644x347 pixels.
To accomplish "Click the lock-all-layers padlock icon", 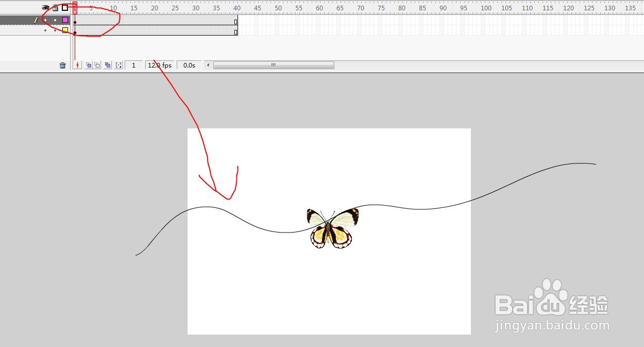I will click(55, 8).
